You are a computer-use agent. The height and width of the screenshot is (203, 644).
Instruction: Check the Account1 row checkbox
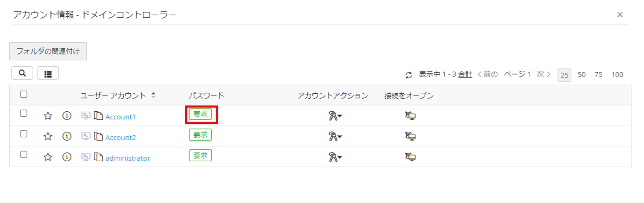pyautogui.click(x=24, y=113)
